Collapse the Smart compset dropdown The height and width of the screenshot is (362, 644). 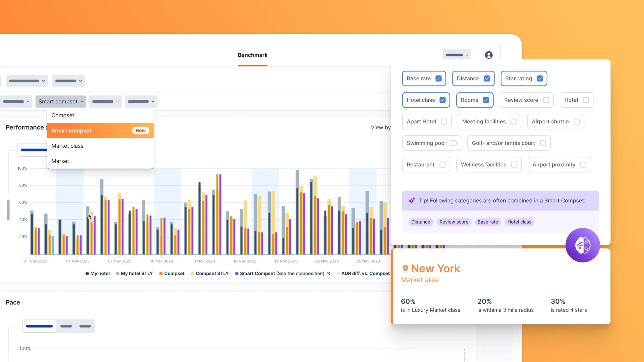(x=61, y=102)
